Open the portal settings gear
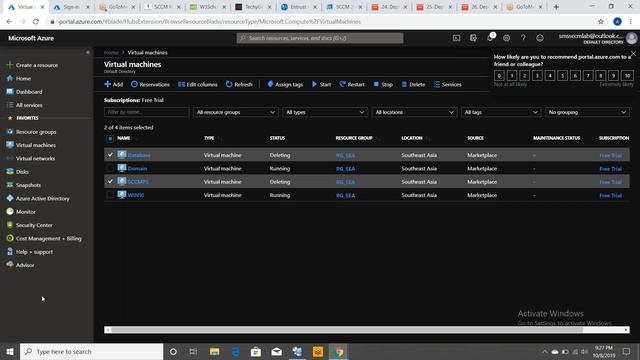 tap(507, 38)
